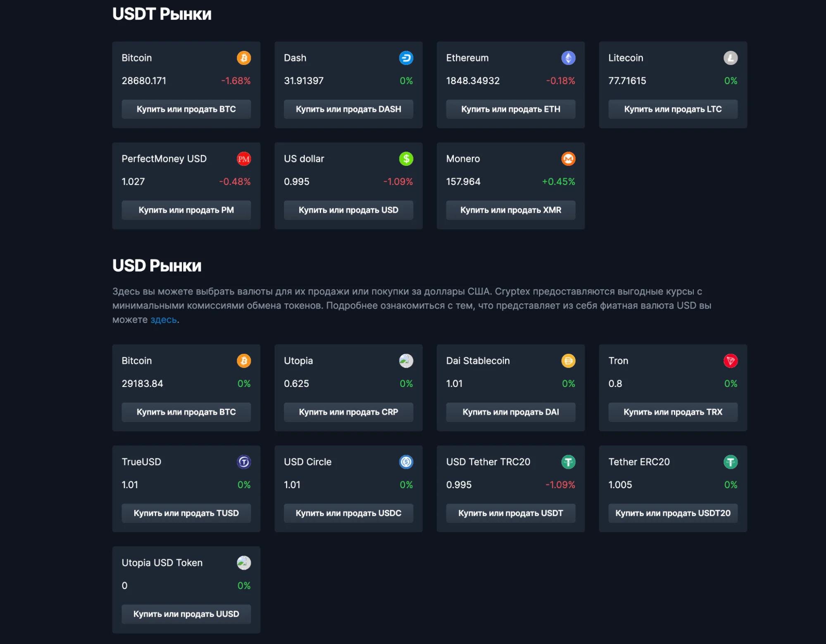Click the Litecoin silver icon

coord(731,58)
